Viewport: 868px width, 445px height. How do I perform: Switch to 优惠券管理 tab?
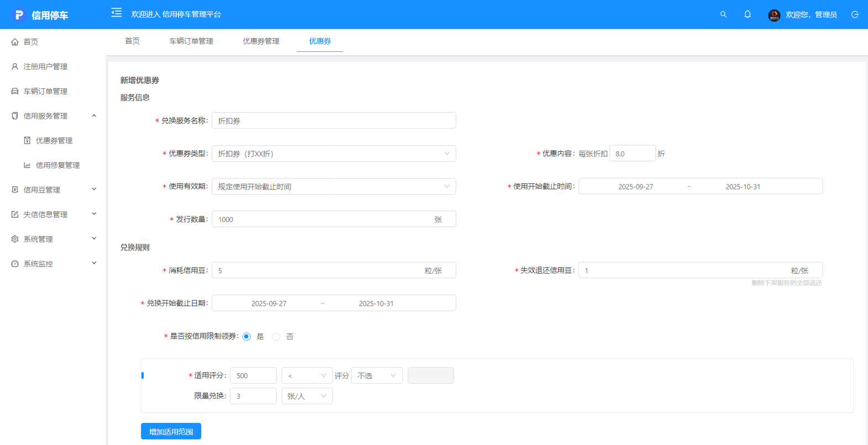(261, 41)
